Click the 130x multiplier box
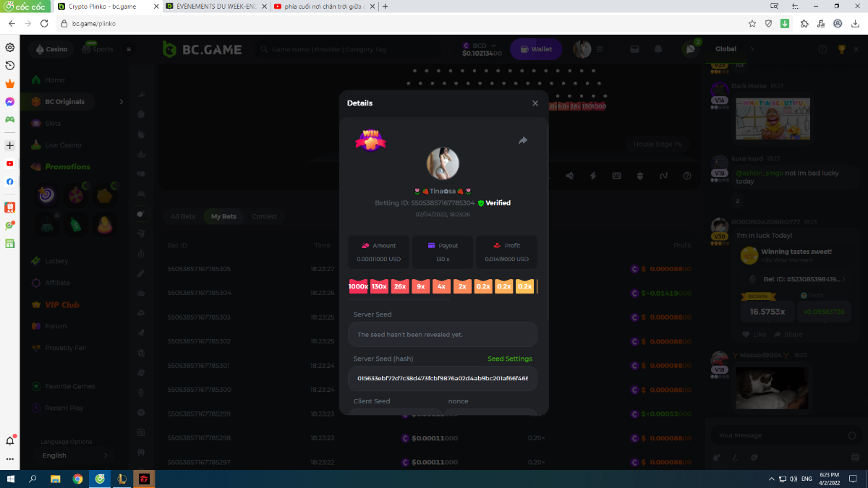The image size is (868, 488). [379, 286]
